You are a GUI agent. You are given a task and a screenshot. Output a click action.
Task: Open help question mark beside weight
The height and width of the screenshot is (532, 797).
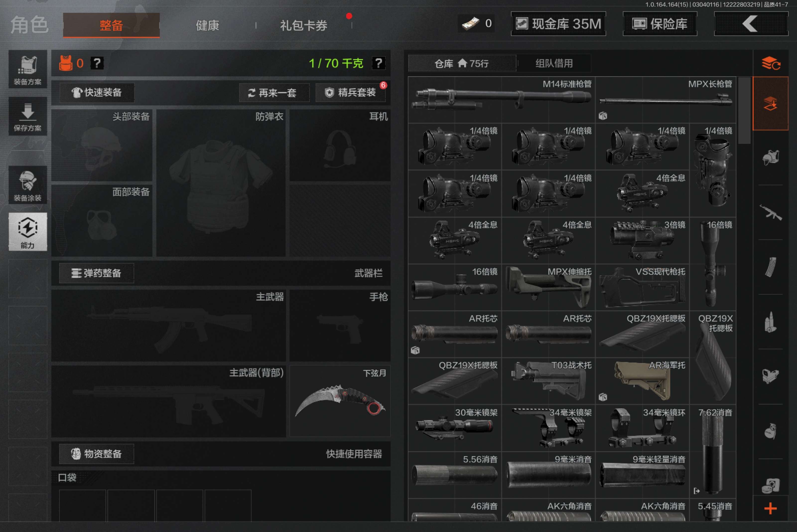coord(378,63)
